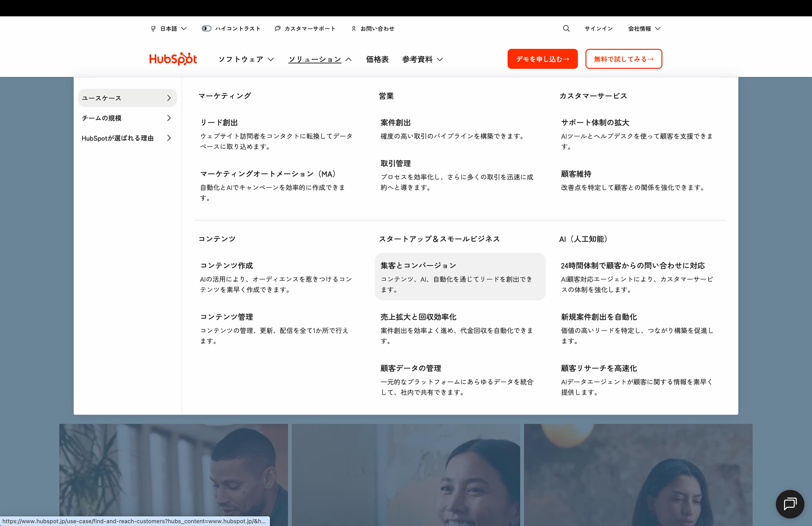Click the globe icon beside 日本語
Image resolution: width=812 pixels, height=526 pixels.
tap(153, 28)
